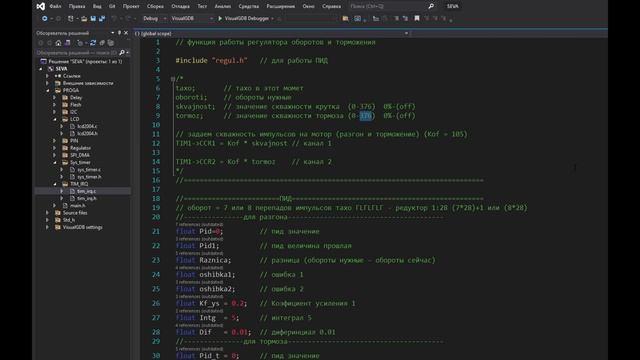The width and height of the screenshot is (640, 360).
Task: Open the Сборка menu
Action: (x=155, y=6)
